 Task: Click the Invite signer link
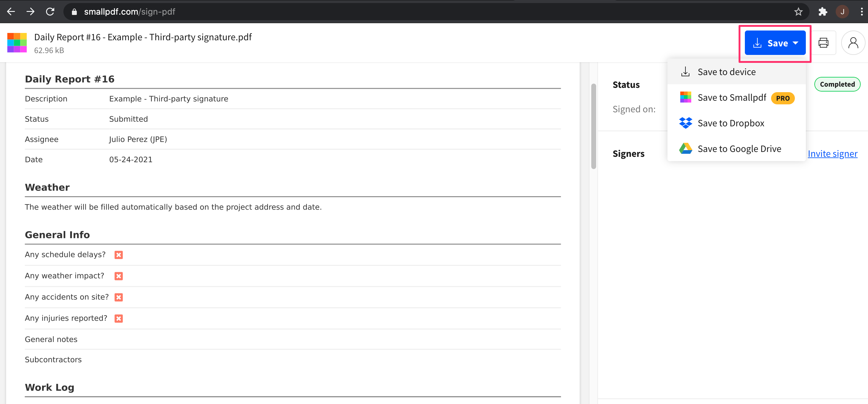tap(832, 154)
